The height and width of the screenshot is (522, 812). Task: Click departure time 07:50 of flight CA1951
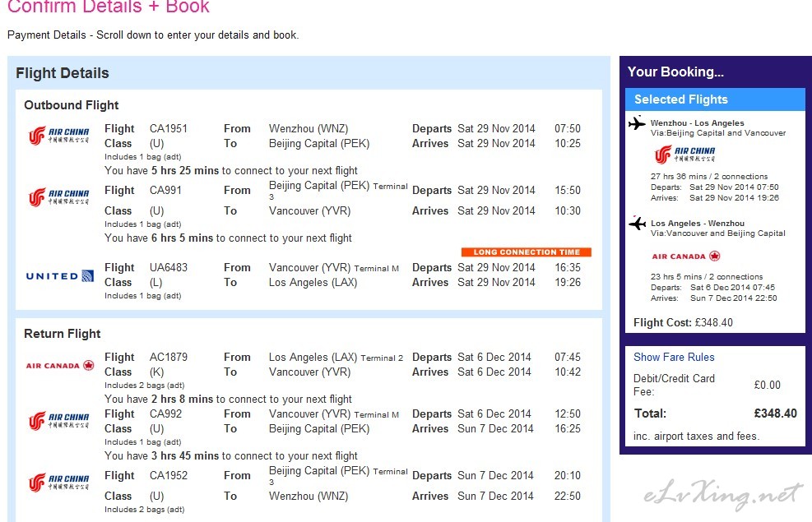568,128
